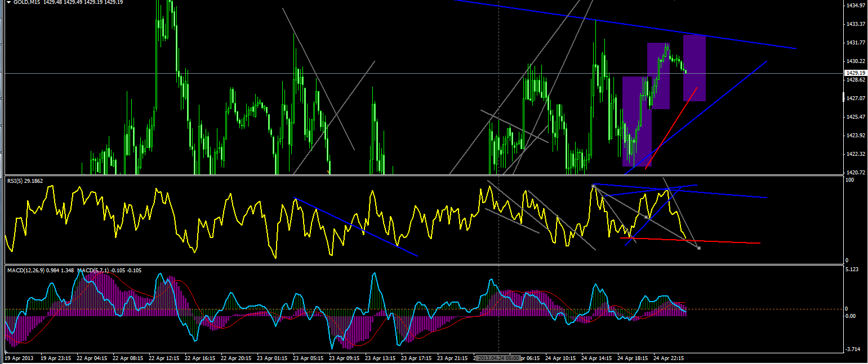The image size is (868, 364).
Task: Click the price axis label 1431.77
Action: pos(856,42)
